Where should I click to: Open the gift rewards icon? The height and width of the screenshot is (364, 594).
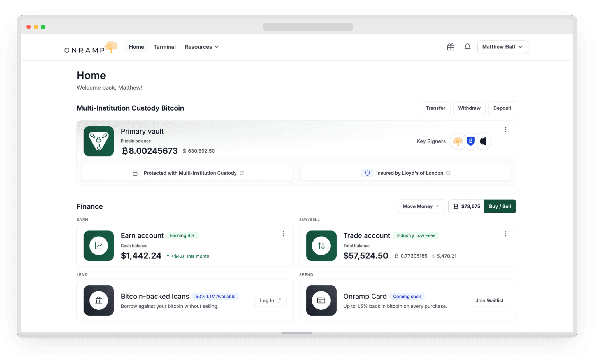[451, 47]
